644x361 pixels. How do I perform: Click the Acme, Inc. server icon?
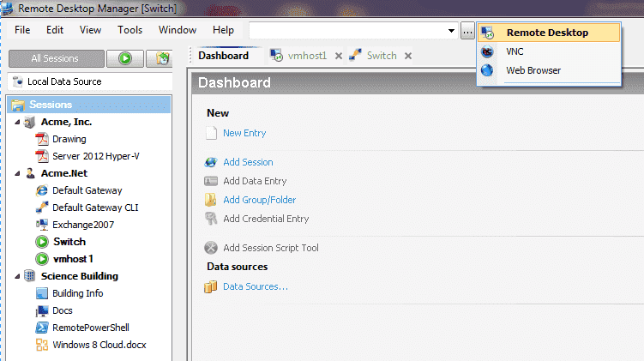point(29,122)
